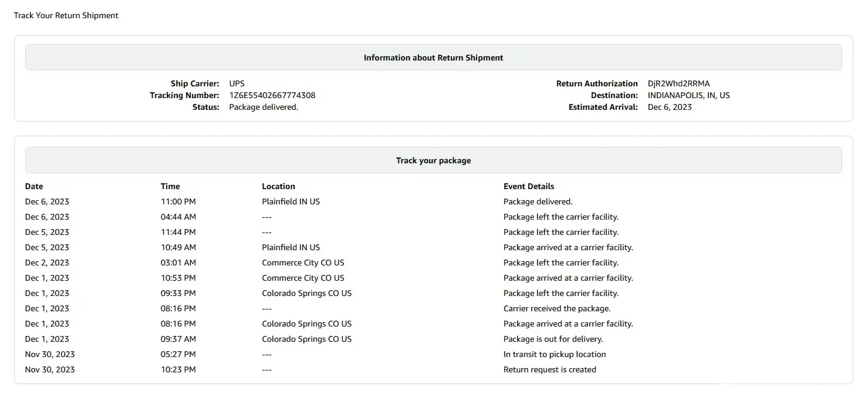Click the 'Carrier received the package.' event
Image resolution: width=868 pixels, height=397 pixels.
point(556,308)
